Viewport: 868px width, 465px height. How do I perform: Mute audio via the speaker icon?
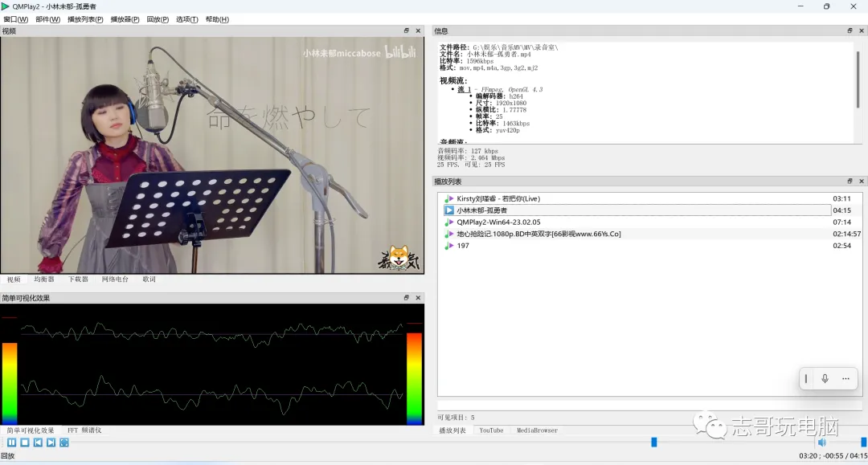pyautogui.click(x=821, y=442)
